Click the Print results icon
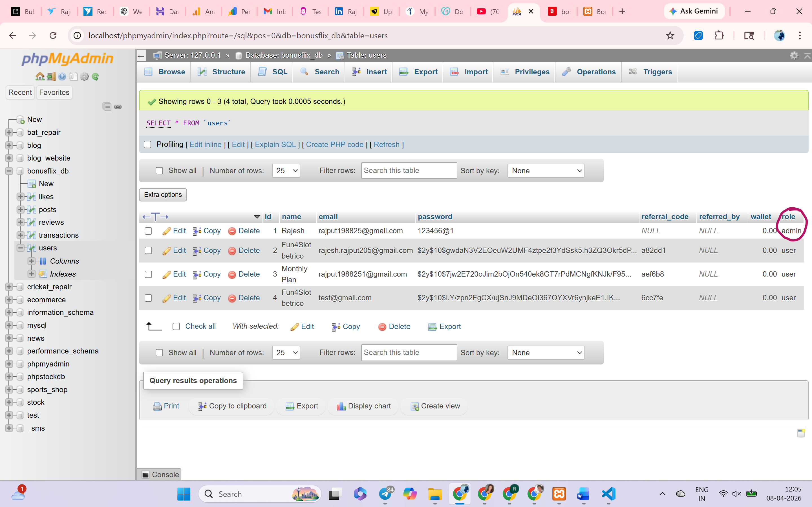Viewport: 812px width, 507px height. point(157,406)
